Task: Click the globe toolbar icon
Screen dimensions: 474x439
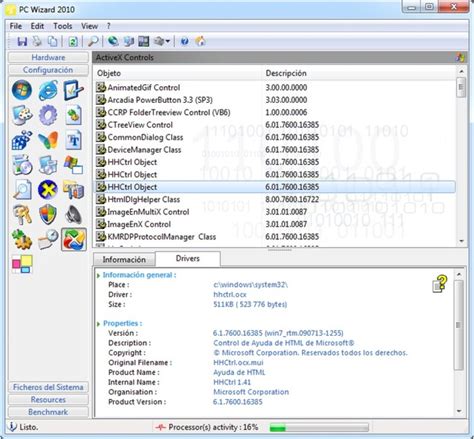Action: [x=113, y=41]
